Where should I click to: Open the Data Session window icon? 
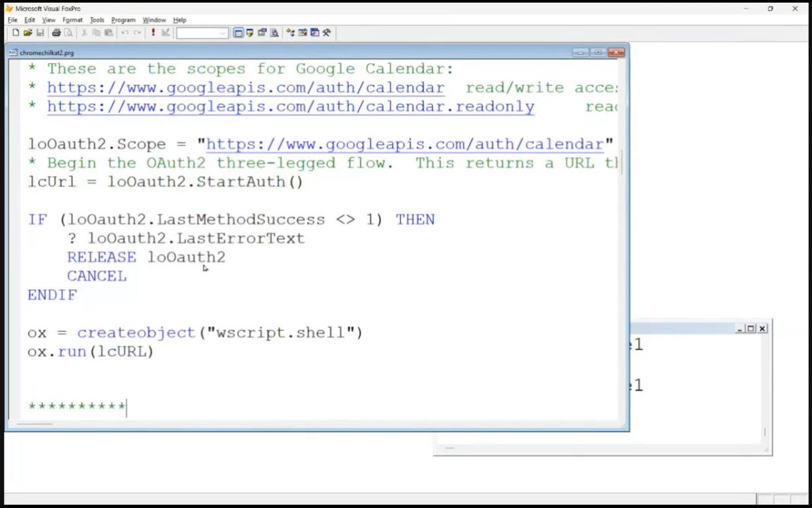pos(250,33)
